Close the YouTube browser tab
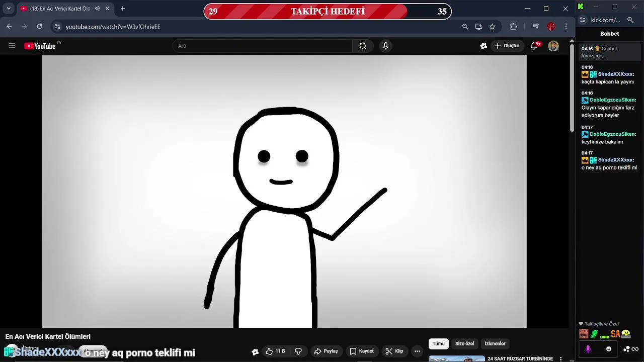The height and width of the screenshot is (362, 644). (x=107, y=9)
